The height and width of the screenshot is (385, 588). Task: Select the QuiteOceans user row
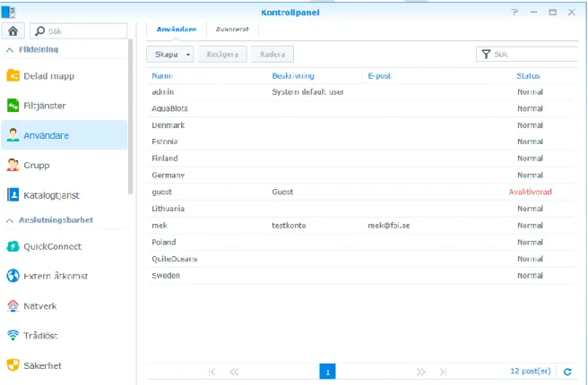tap(360, 259)
